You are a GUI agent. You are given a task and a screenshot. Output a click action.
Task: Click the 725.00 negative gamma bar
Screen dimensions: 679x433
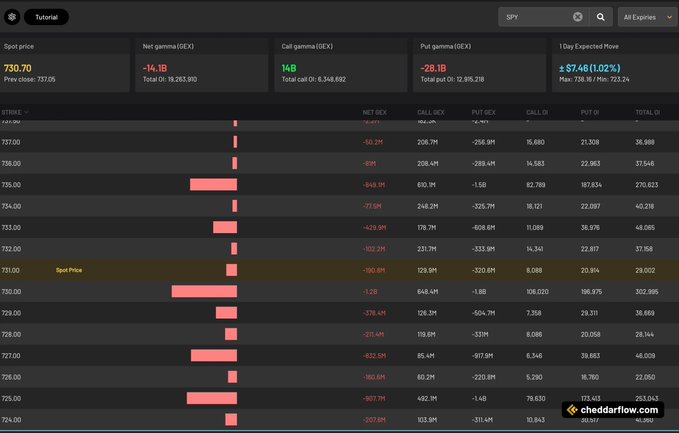pyautogui.click(x=212, y=398)
